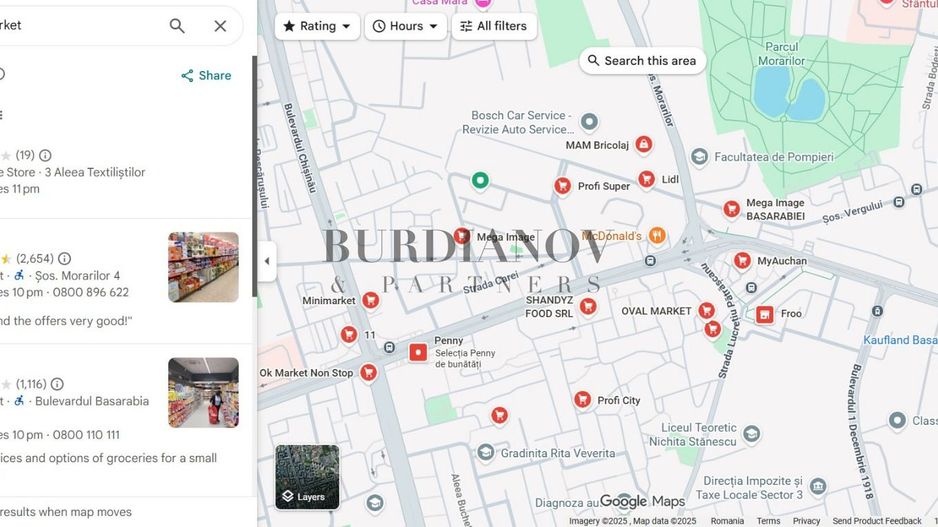This screenshot has width=938, height=527.
Task: Select the Profi Super map pin
Action: [562, 186]
